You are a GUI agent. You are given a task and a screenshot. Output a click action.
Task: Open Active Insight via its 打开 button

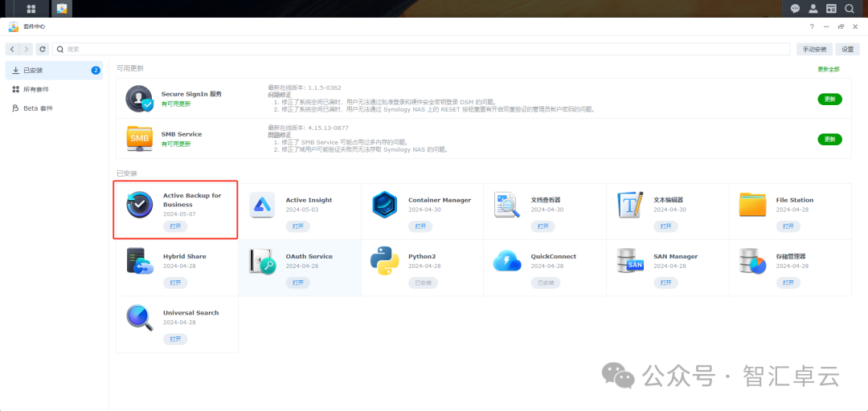tap(298, 226)
